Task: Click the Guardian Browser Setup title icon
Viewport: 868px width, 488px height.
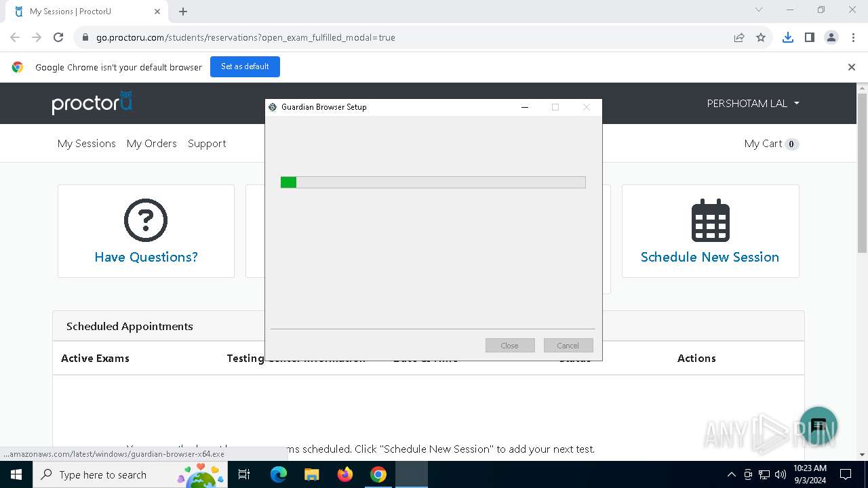Action: [x=273, y=107]
